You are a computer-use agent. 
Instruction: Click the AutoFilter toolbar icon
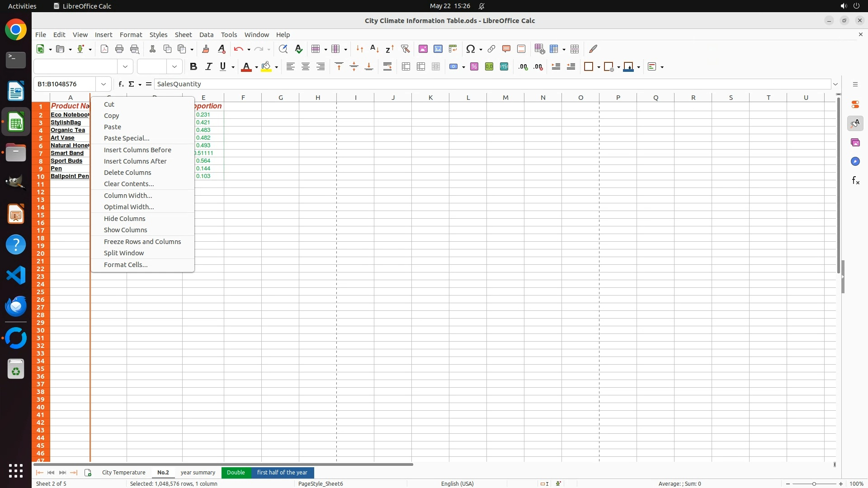pos(405,49)
